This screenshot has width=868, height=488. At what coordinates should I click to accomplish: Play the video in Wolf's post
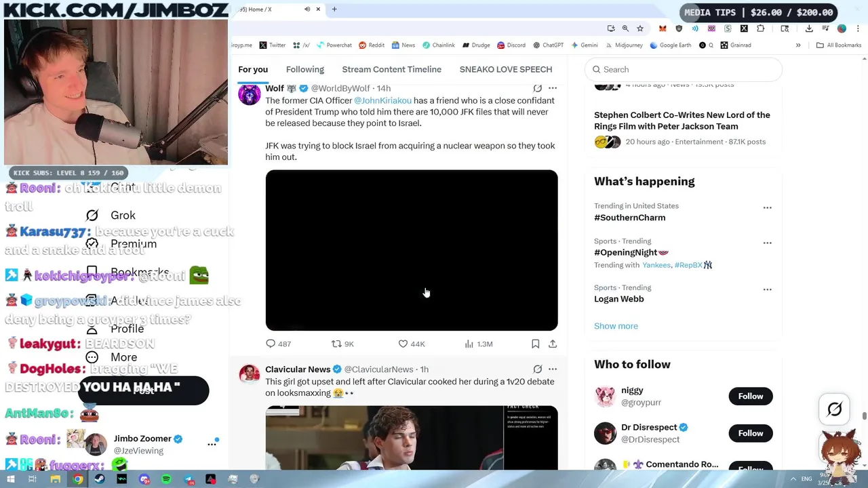click(412, 250)
